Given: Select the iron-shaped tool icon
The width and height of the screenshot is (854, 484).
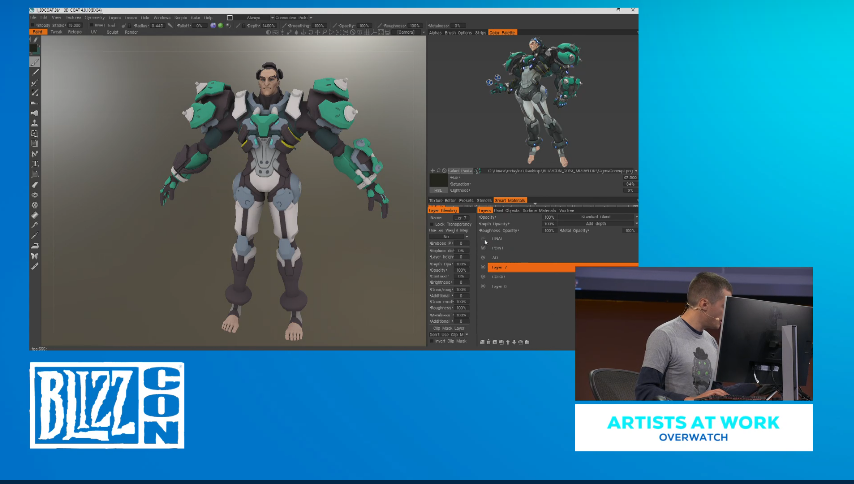Looking at the screenshot, I should tap(35, 246).
